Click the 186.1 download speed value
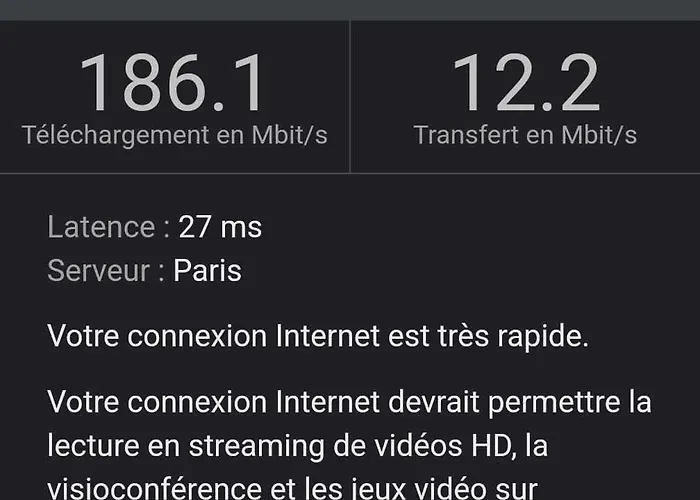The width and height of the screenshot is (700, 500). [173, 83]
